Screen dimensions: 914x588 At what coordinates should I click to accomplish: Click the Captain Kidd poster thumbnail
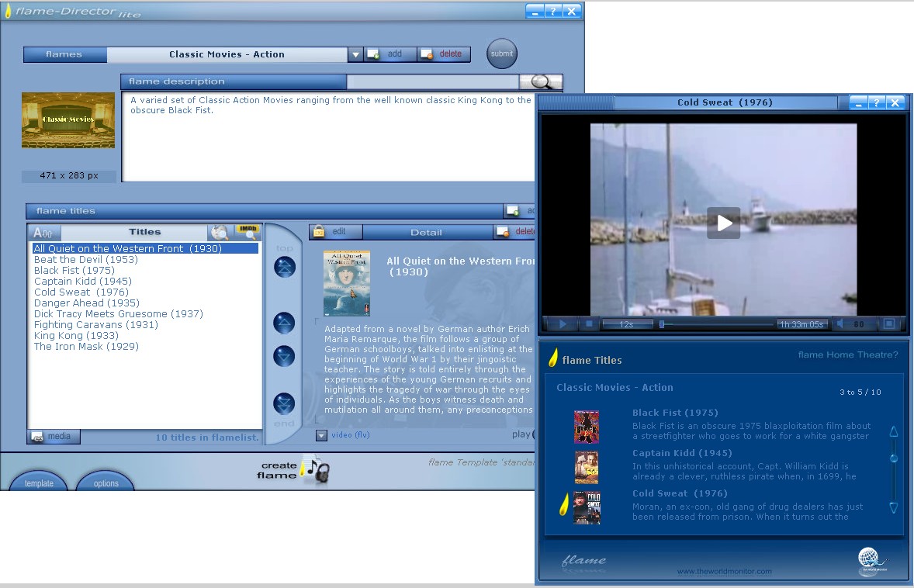tap(587, 467)
